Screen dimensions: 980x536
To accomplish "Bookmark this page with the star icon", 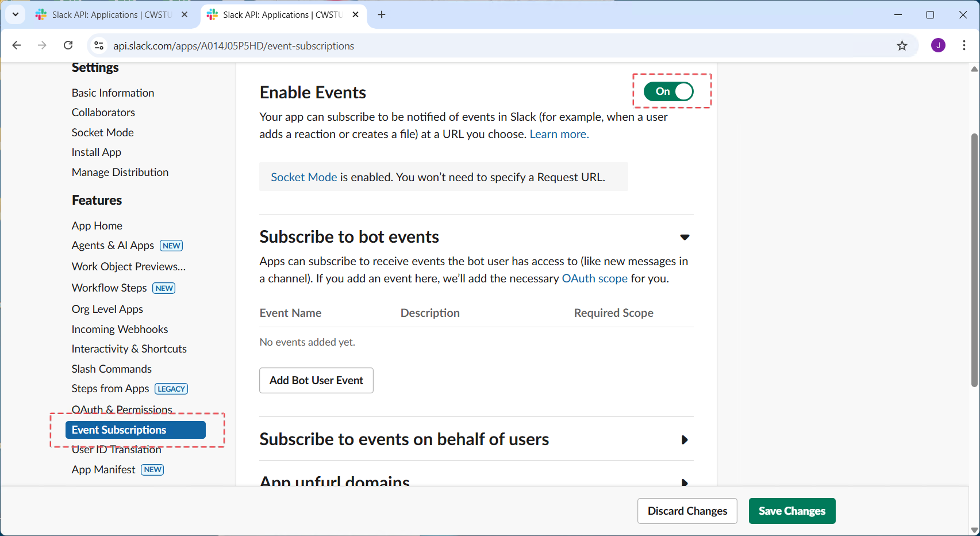I will tap(902, 45).
